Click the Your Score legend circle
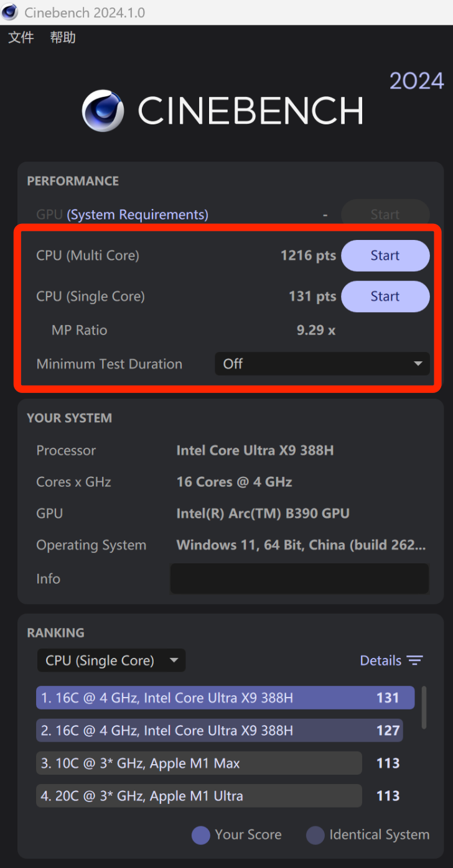 (200, 835)
